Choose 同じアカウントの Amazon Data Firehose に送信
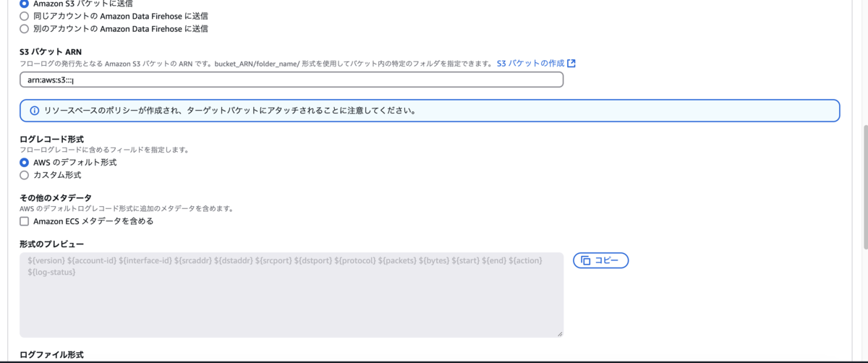 [24, 16]
